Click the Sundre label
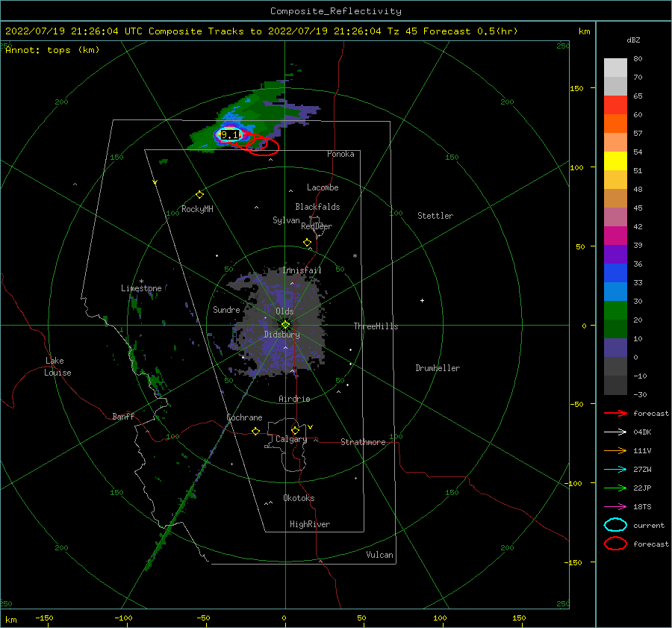This screenshot has width=672, height=628. point(226,310)
